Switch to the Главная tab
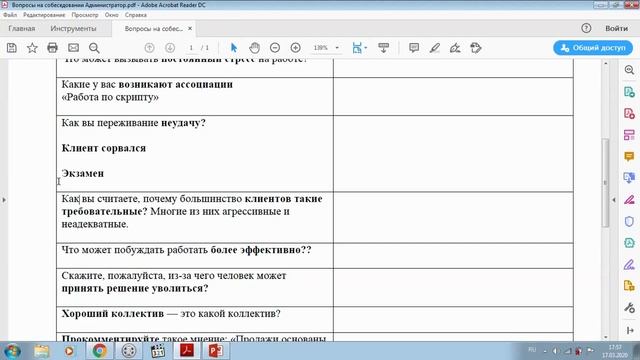This screenshot has height=360, width=640. coord(22,29)
